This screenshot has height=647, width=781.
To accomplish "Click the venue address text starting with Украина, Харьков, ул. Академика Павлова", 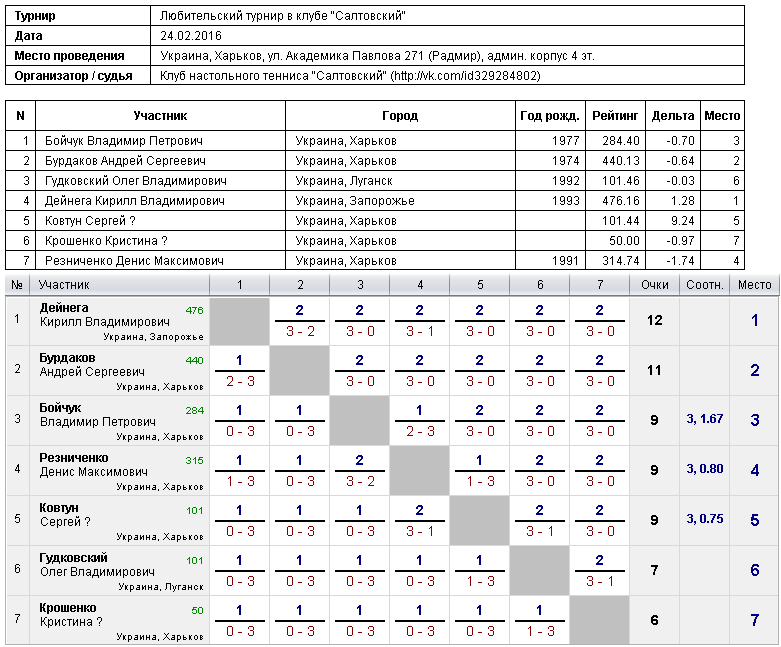I will 377,56.
